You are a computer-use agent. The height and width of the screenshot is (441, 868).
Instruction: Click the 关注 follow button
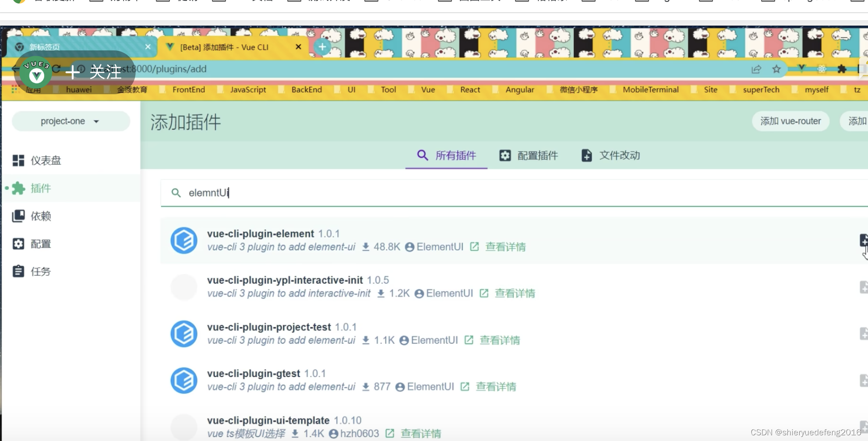[x=94, y=71]
